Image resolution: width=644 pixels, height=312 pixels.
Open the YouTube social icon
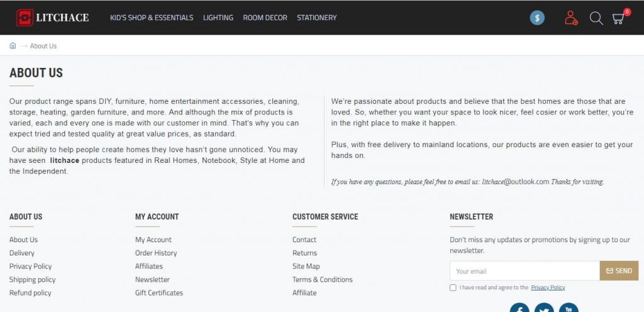tap(569, 308)
